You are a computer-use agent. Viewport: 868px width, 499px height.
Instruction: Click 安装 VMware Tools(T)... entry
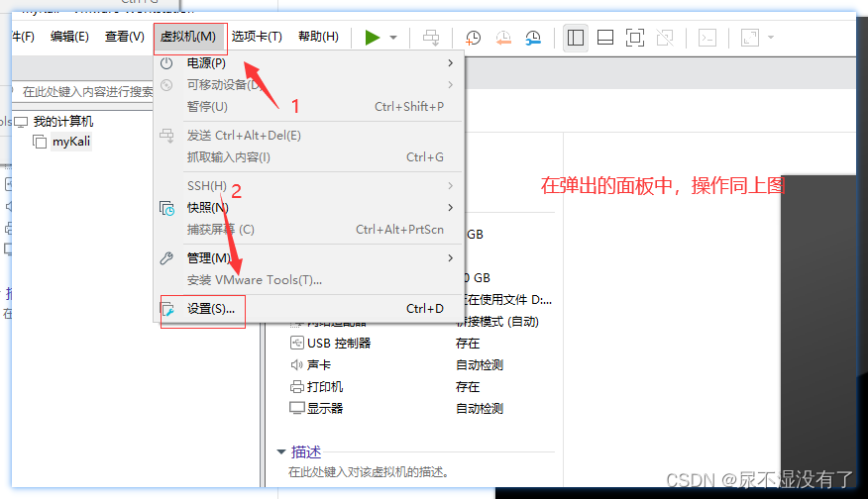coord(309,280)
